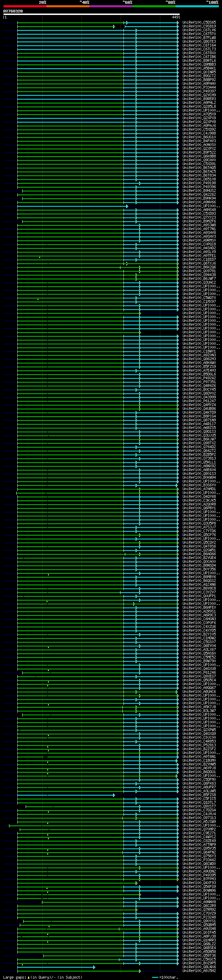The height and width of the screenshot is (980, 222).
Task: Select hit label UniRef100_Q8LNX6
Action: pos(199,967)
